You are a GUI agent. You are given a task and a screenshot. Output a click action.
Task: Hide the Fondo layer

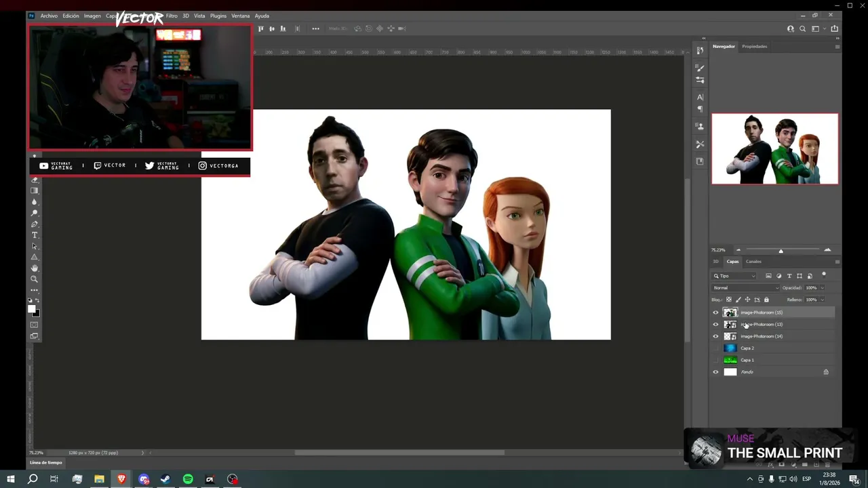pos(715,372)
